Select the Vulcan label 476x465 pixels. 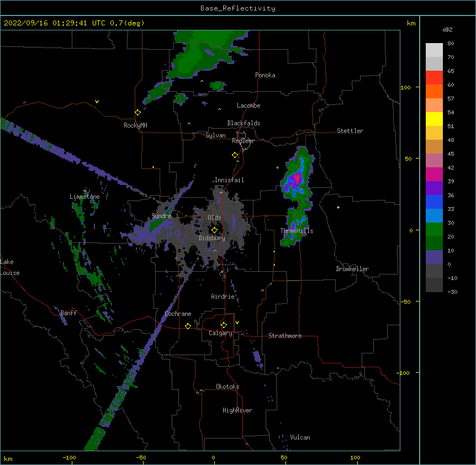300,437
